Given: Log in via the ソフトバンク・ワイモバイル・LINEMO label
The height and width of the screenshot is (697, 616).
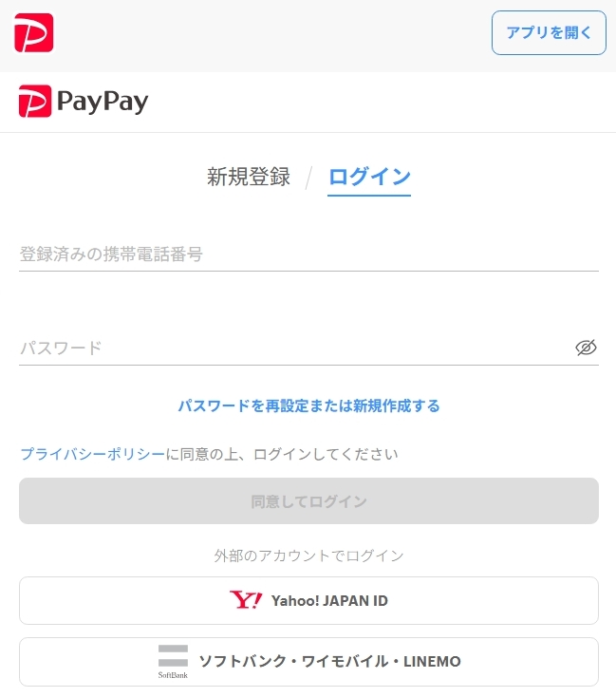Looking at the screenshot, I should [329, 662].
